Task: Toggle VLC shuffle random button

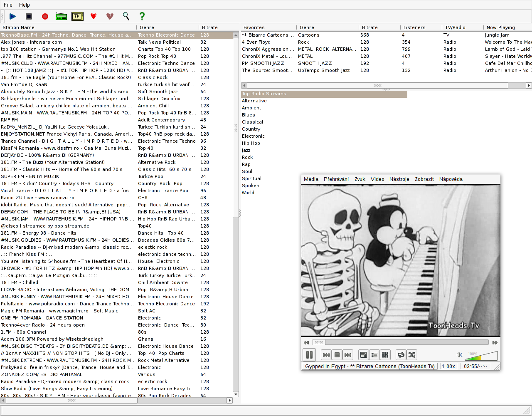Action: pos(412,355)
